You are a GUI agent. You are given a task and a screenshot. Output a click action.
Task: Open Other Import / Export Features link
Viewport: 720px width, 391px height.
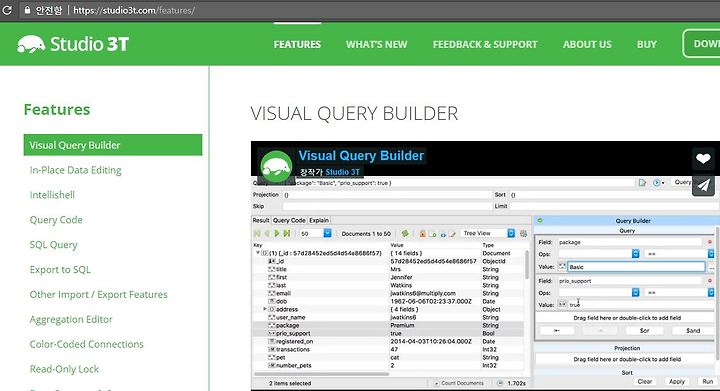point(98,295)
